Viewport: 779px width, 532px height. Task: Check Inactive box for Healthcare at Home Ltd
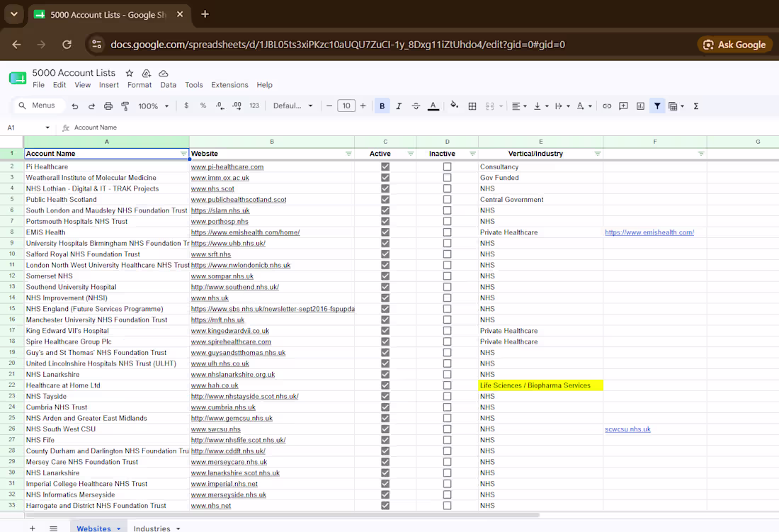(447, 385)
